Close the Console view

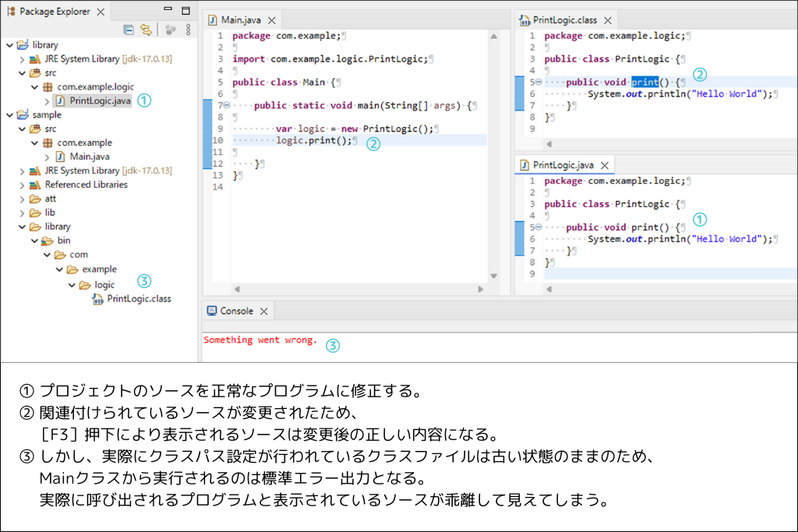pyautogui.click(x=263, y=312)
